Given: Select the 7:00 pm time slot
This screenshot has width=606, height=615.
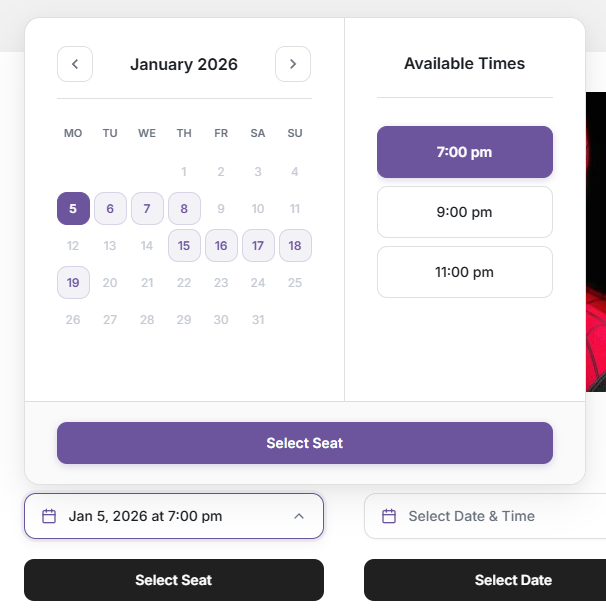Looking at the screenshot, I should tap(464, 152).
